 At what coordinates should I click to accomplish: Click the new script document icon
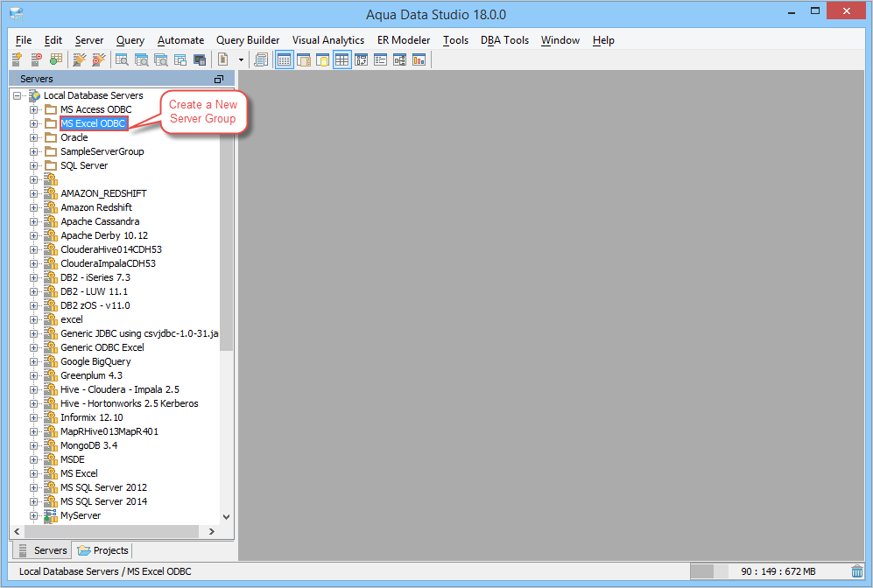tap(223, 59)
